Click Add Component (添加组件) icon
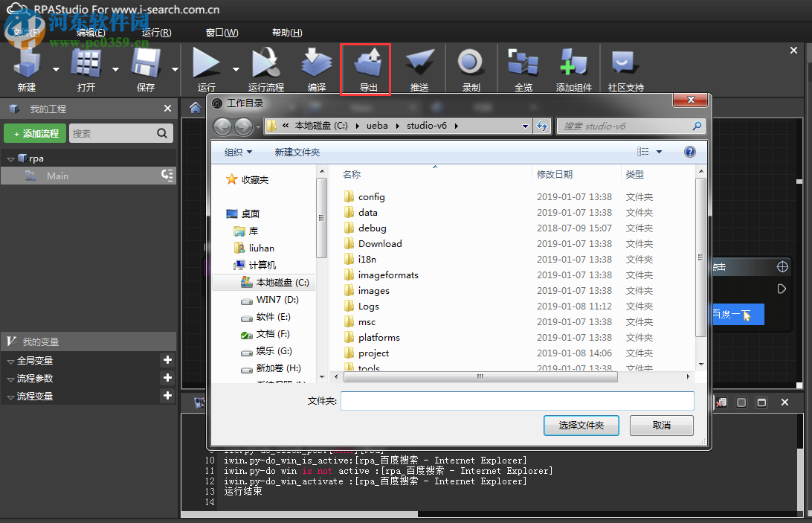This screenshot has height=523, width=812. point(574,63)
